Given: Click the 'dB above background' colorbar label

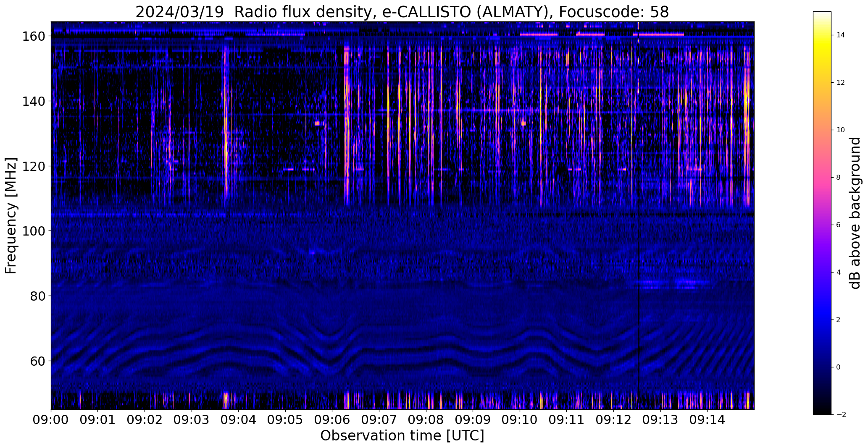Looking at the screenshot, I should click(855, 213).
